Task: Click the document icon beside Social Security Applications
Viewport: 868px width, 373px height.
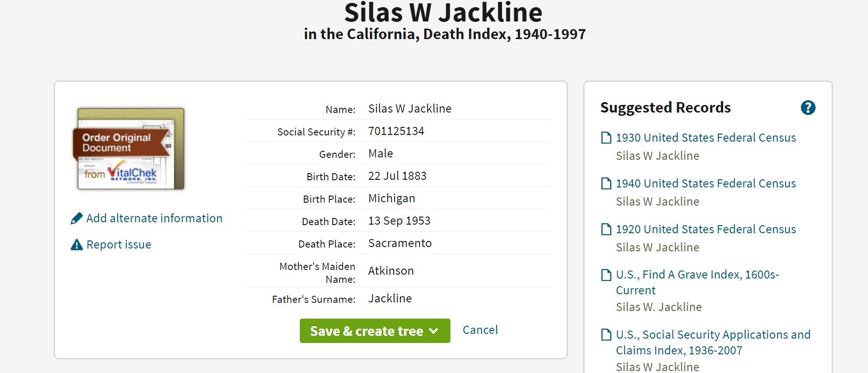Action: [606, 335]
